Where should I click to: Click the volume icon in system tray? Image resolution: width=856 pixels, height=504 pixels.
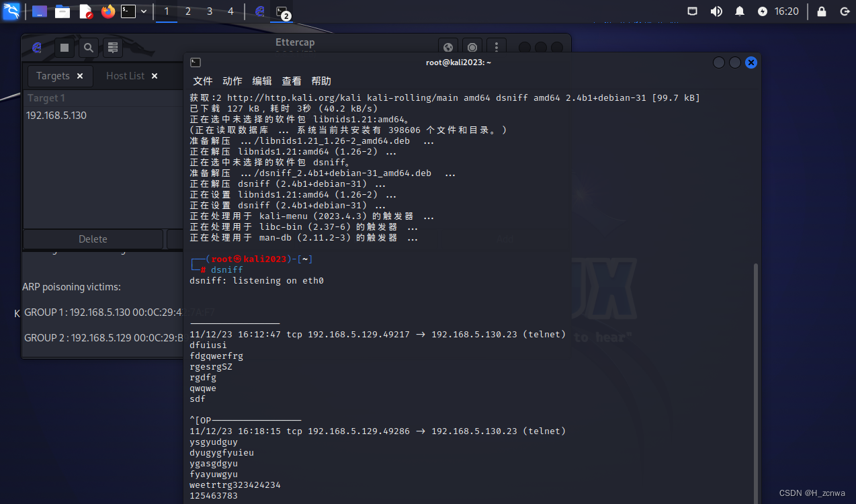[716, 11]
